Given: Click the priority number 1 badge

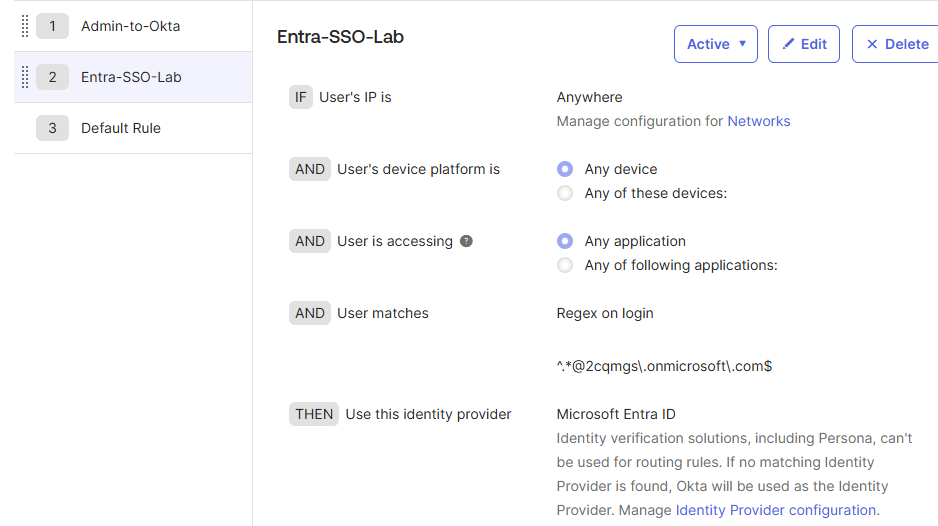Looking at the screenshot, I should coord(52,26).
